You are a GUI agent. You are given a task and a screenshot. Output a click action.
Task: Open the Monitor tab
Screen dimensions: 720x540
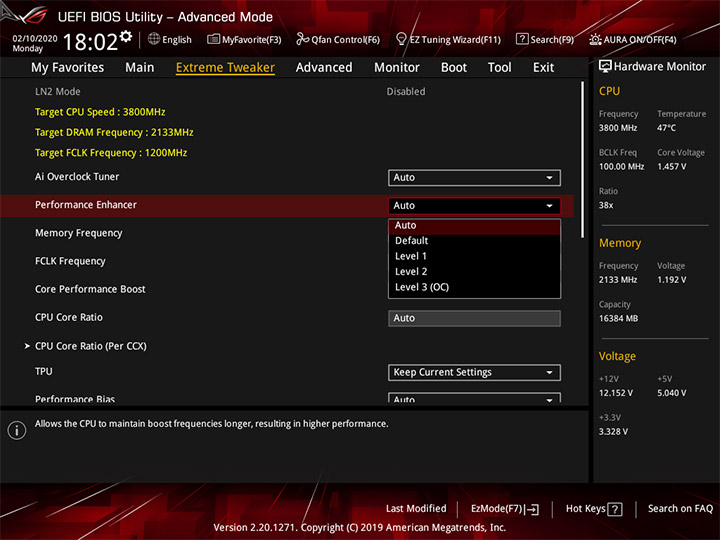pyautogui.click(x=397, y=68)
